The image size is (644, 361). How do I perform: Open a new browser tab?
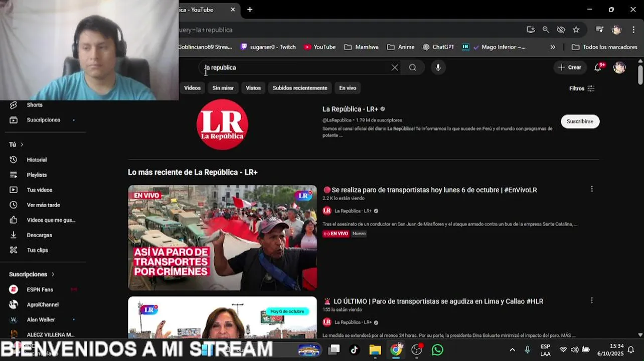[250, 10]
